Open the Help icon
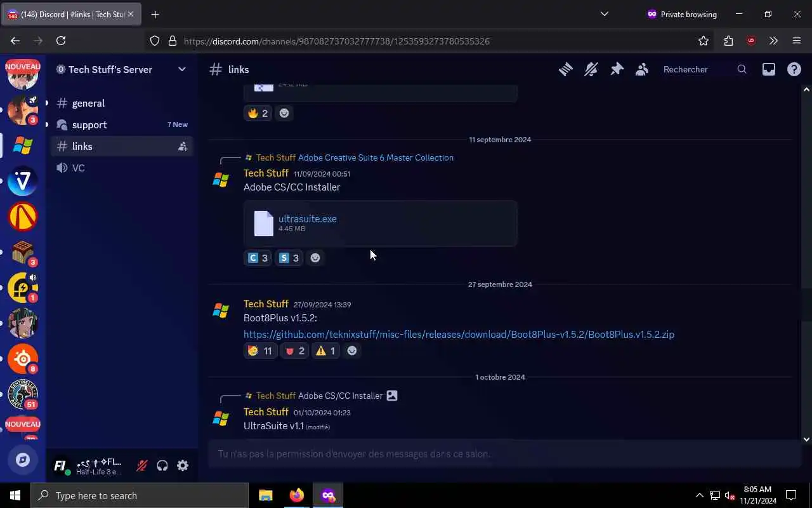 click(x=794, y=70)
